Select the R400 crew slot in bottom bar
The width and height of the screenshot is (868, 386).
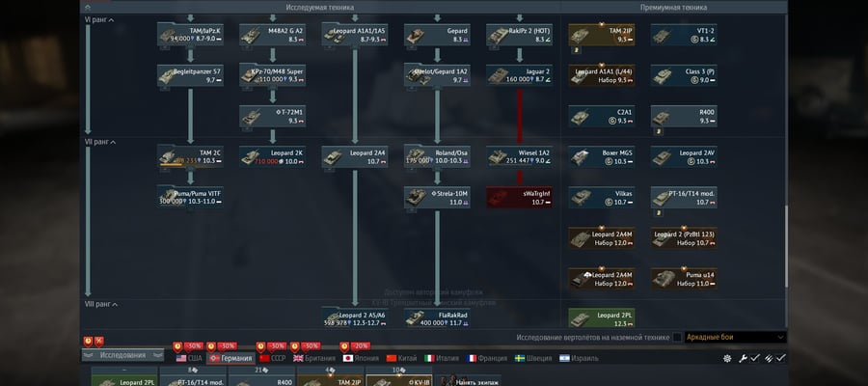click(x=261, y=379)
